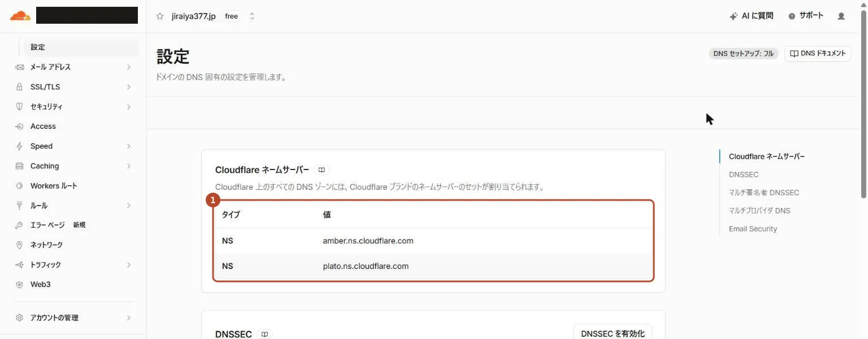Open the domain switcher arrows

coord(252,16)
